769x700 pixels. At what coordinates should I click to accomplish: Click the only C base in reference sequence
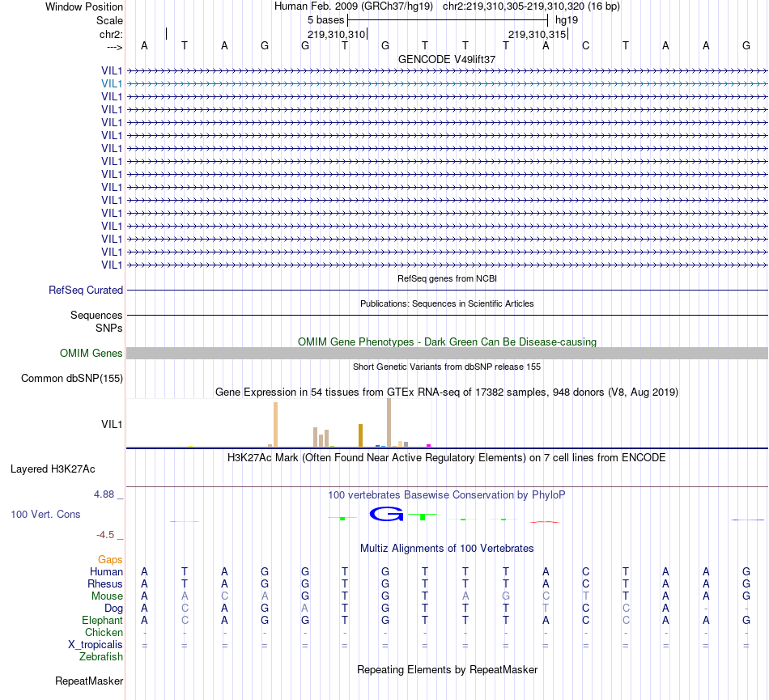pos(585,45)
